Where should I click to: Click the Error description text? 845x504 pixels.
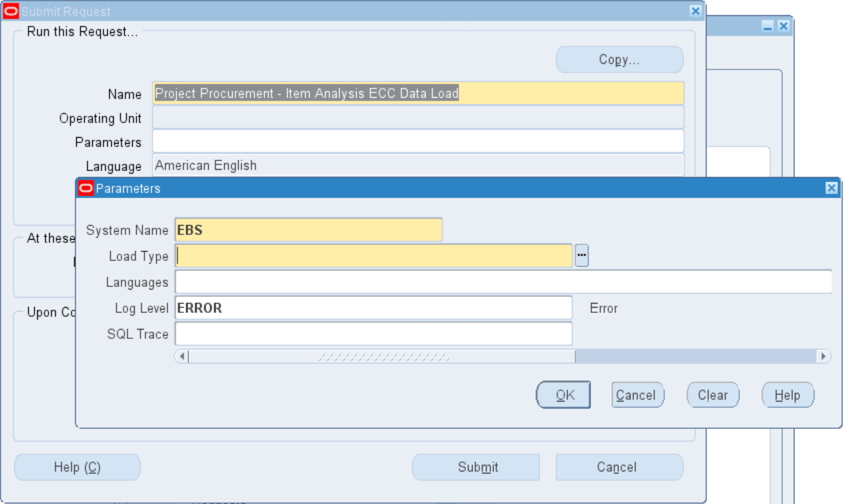point(604,308)
